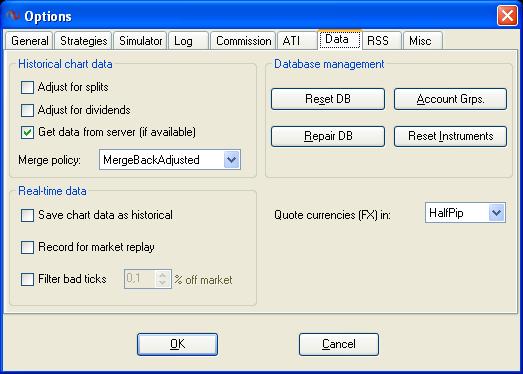Click Reset Instruments button
The image size is (523, 374).
(450, 136)
